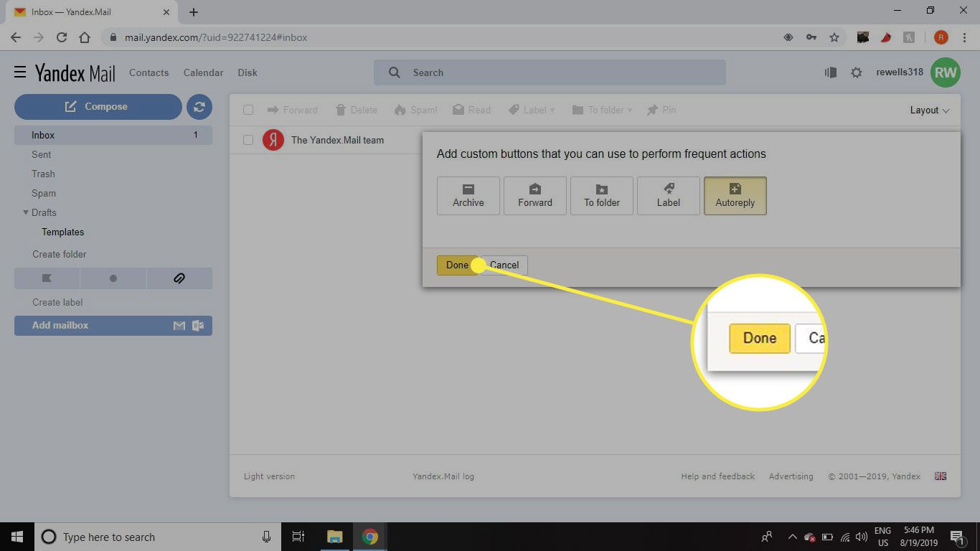The height and width of the screenshot is (551, 980).
Task: Open the Templates subfolder
Action: [63, 232]
